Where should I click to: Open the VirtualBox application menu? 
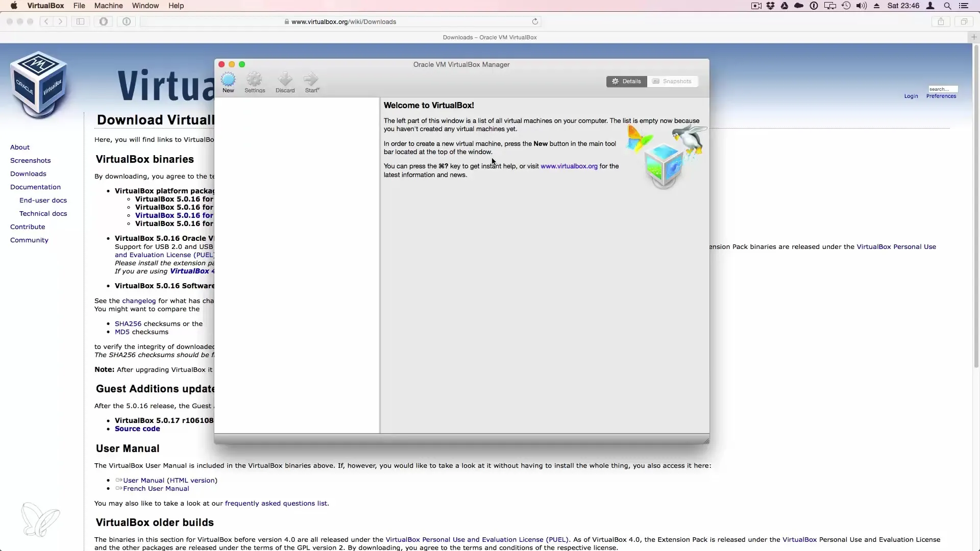click(x=45, y=6)
